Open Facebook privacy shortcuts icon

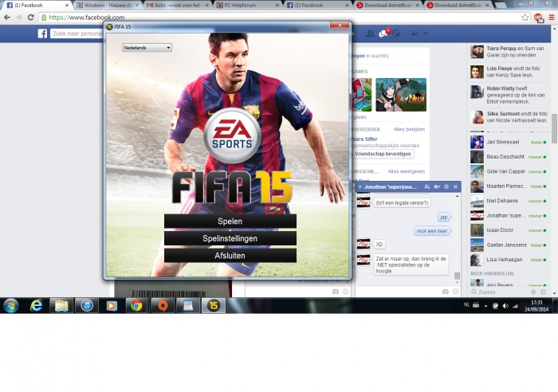pyautogui.click(x=415, y=33)
